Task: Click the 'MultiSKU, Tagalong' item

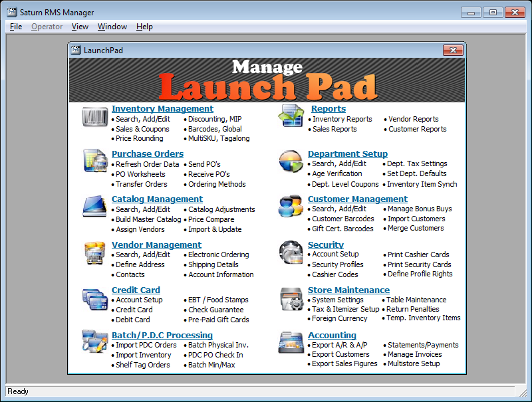Action: point(219,139)
